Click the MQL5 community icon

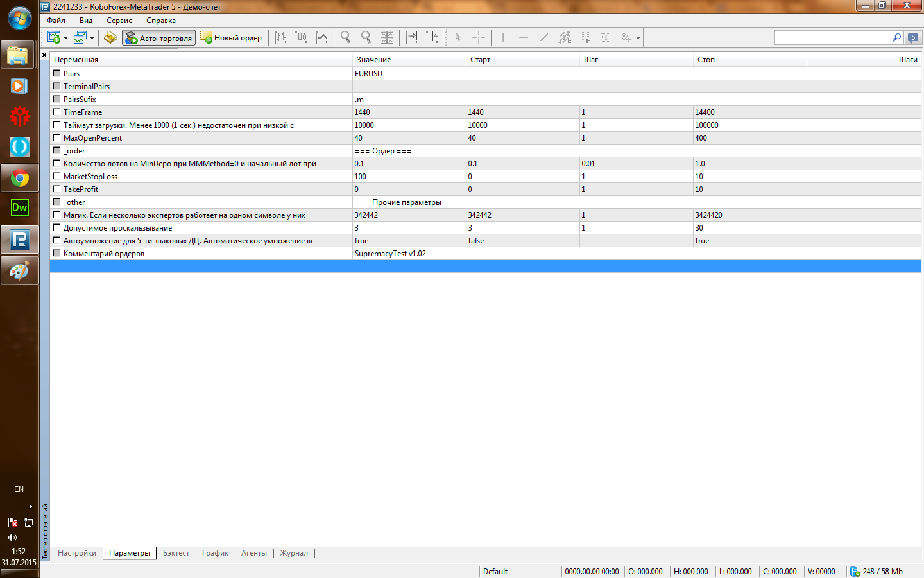click(913, 38)
